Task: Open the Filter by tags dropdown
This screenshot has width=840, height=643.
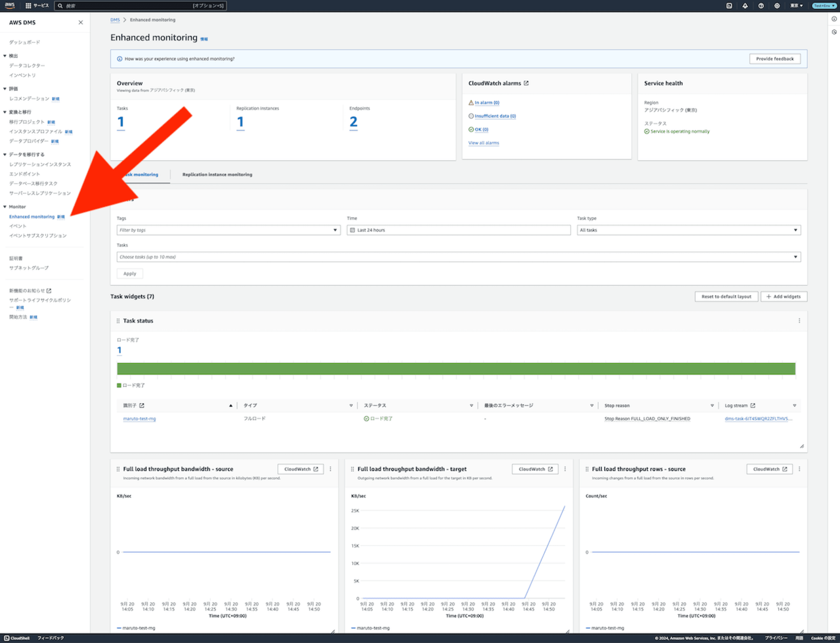Action: 228,230
